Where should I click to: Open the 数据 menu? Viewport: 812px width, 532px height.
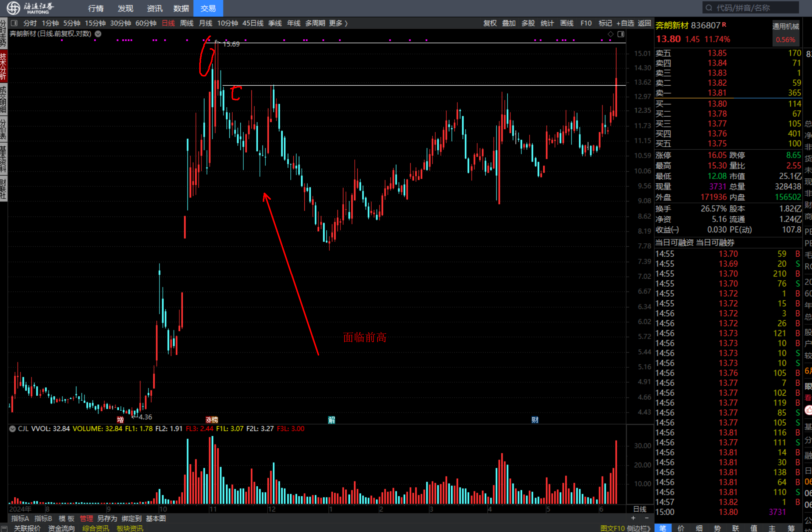(x=181, y=8)
